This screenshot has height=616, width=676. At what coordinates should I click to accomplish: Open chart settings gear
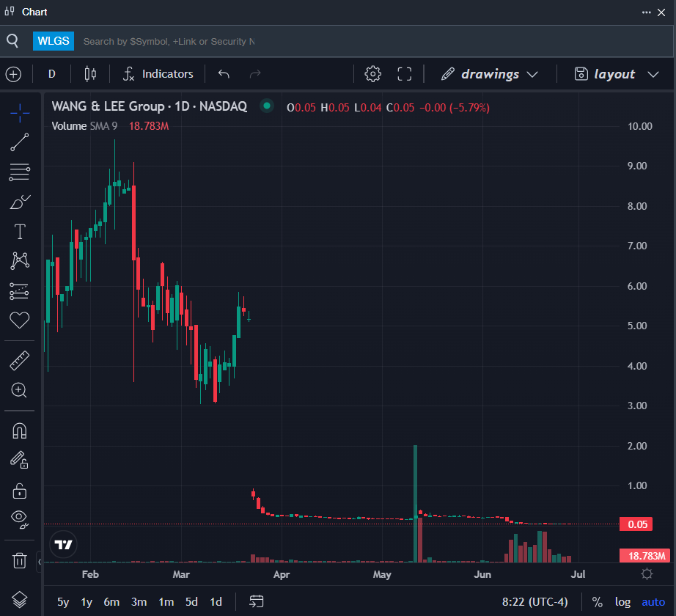[x=373, y=74]
